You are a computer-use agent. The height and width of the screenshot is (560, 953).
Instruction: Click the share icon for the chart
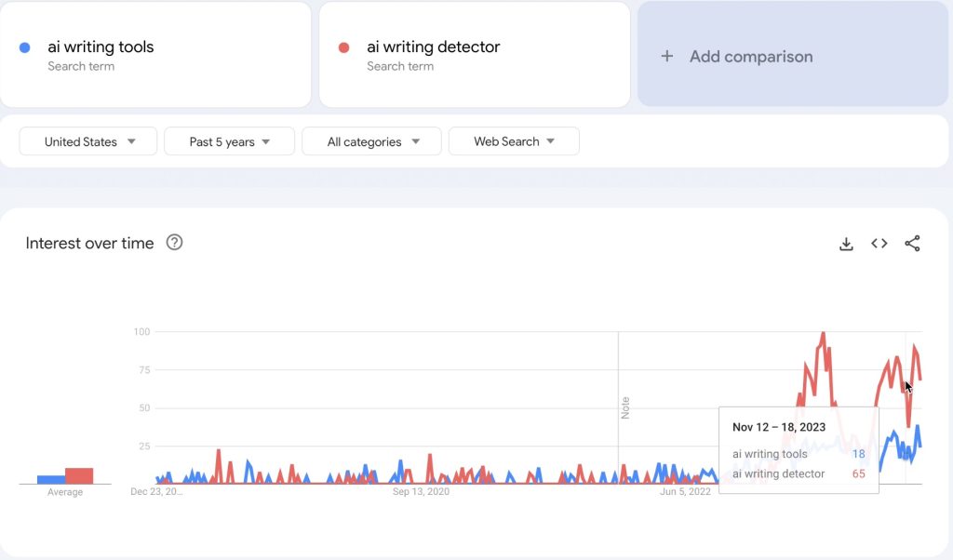(912, 244)
